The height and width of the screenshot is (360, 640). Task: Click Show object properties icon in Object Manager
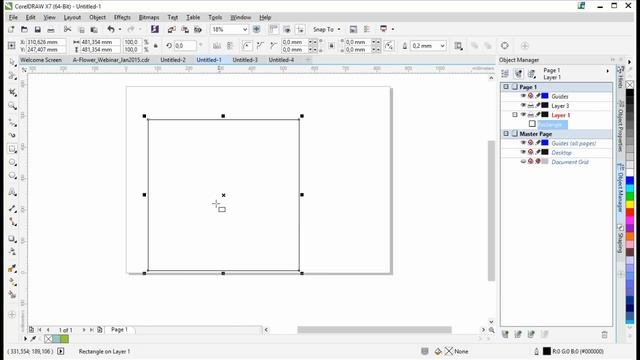coord(505,74)
